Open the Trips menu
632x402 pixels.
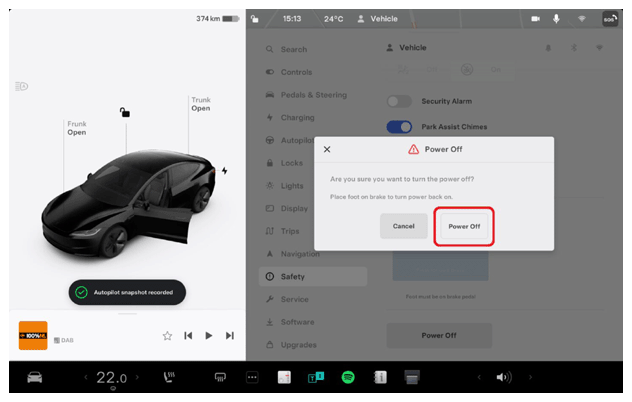(x=288, y=231)
